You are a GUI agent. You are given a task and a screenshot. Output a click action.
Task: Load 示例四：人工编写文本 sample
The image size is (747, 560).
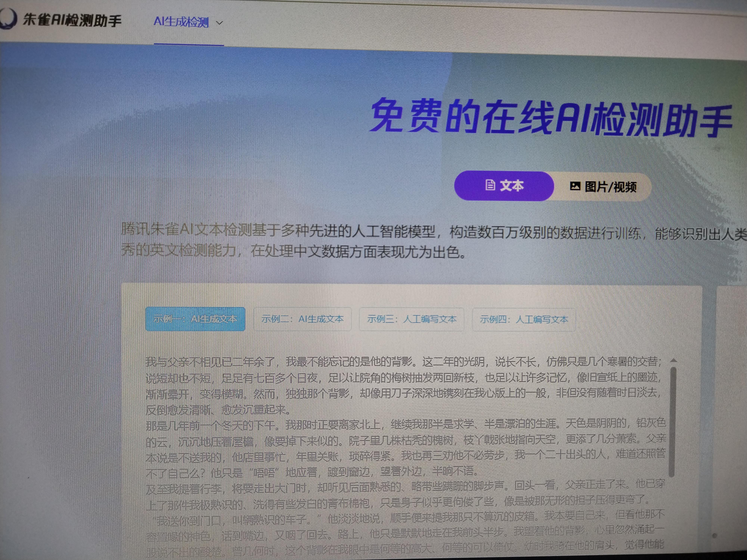(523, 320)
